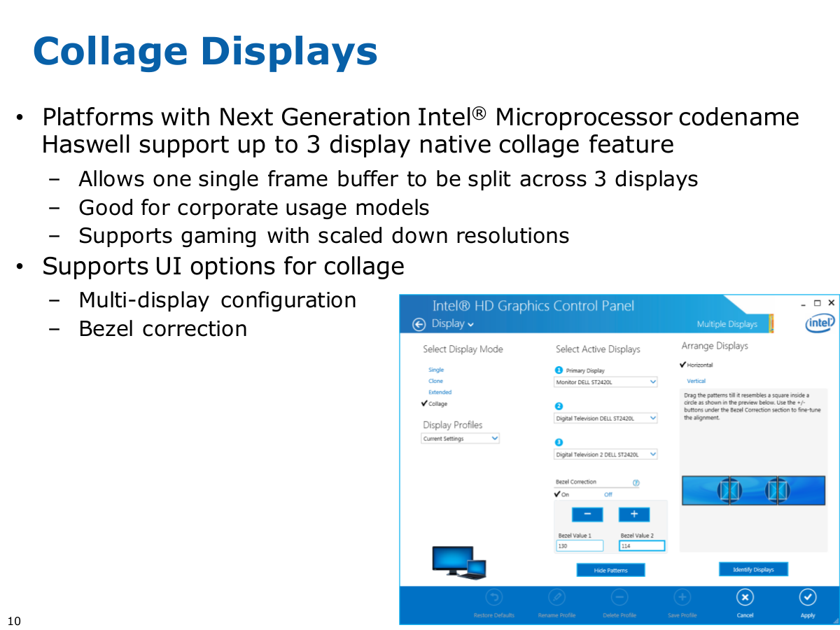Choose the Vertical arrangement option
Image resolution: width=840 pixels, height=630 pixels.
pyautogui.click(x=696, y=381)
